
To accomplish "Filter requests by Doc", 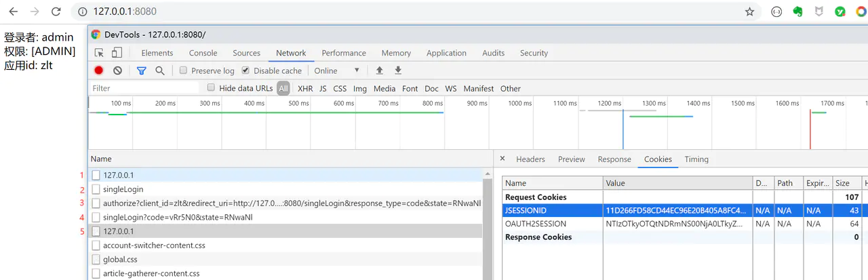I will [x=431, y=88].
